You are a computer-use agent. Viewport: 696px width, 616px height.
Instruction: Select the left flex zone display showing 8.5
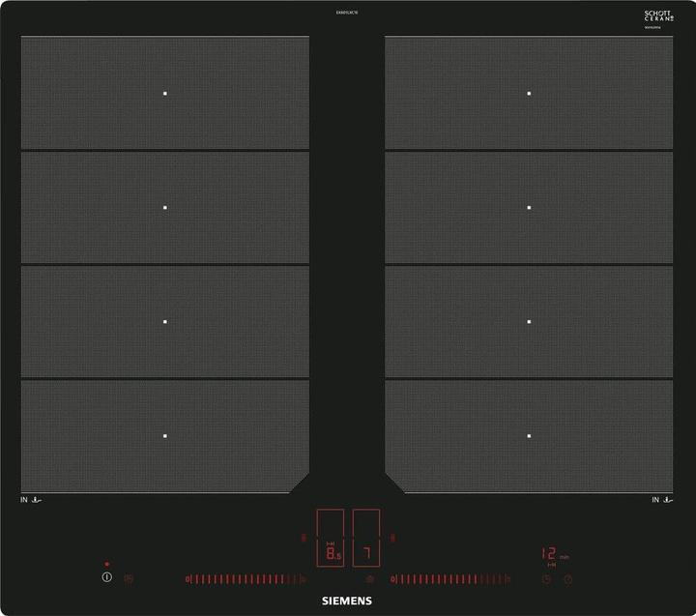click(331, 539)
